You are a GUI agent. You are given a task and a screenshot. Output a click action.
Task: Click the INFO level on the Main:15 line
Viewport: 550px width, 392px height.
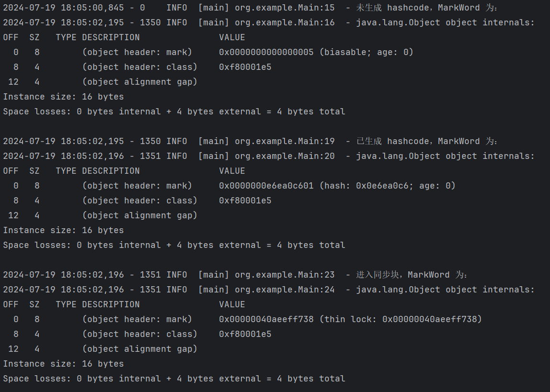[x=177, y=8]
